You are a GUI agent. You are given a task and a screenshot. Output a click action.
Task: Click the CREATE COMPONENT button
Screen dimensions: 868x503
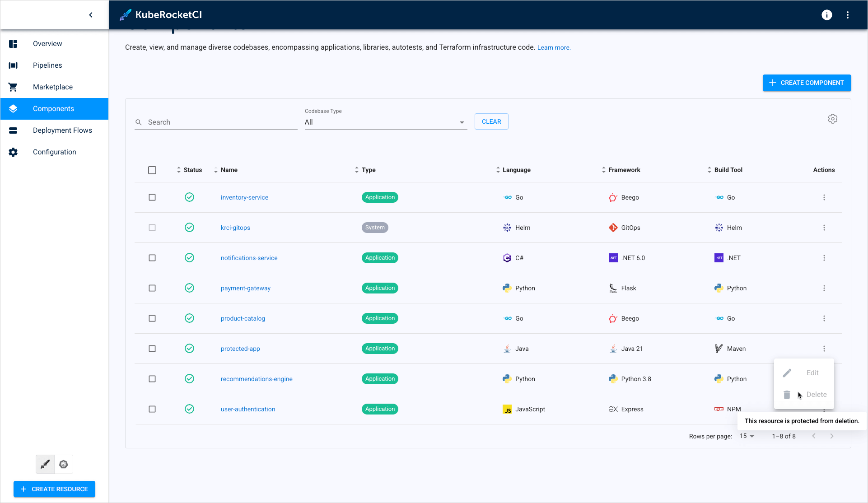coord(807,83)
